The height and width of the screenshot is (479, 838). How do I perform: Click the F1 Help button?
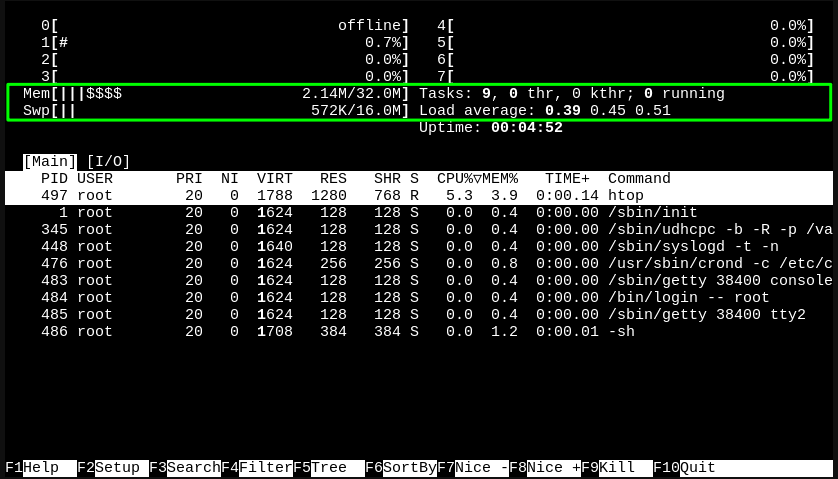[x=40, y=468]
